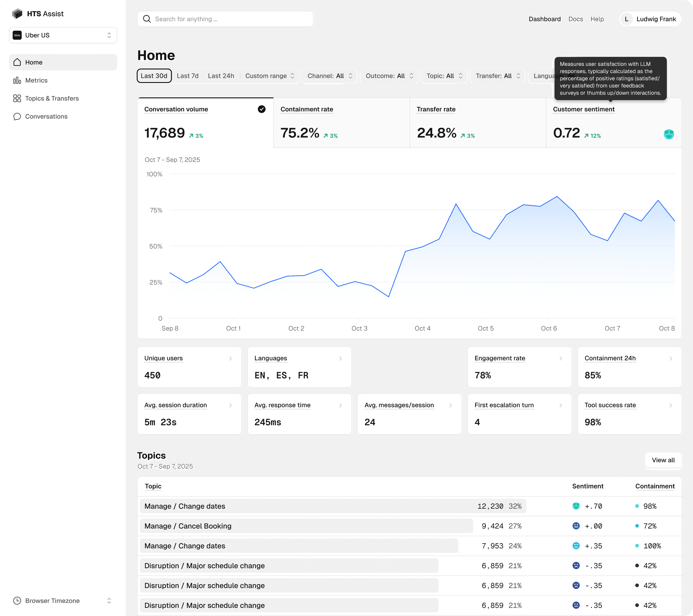Click the Browser Timezone clock icon

tap(17, 600)
